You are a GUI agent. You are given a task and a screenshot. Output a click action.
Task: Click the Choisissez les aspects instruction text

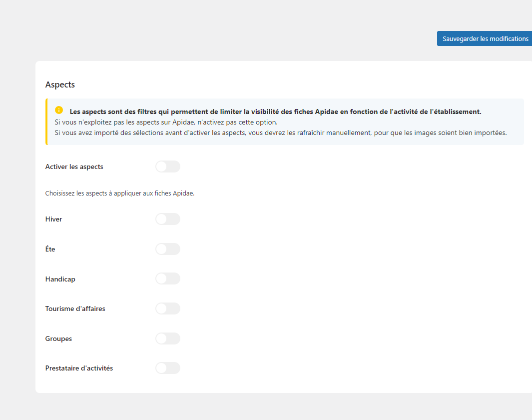pos(119,193)
